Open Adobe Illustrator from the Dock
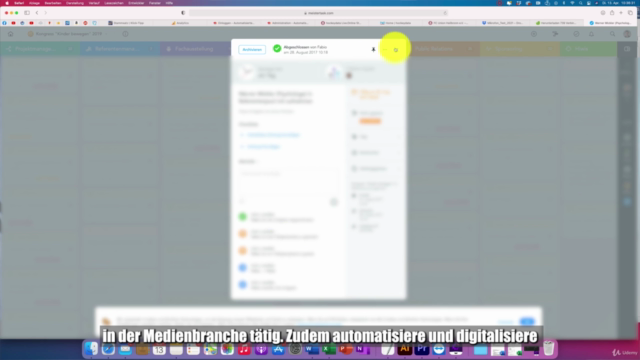This screenshot has width=640, height=360. [404, 349]
